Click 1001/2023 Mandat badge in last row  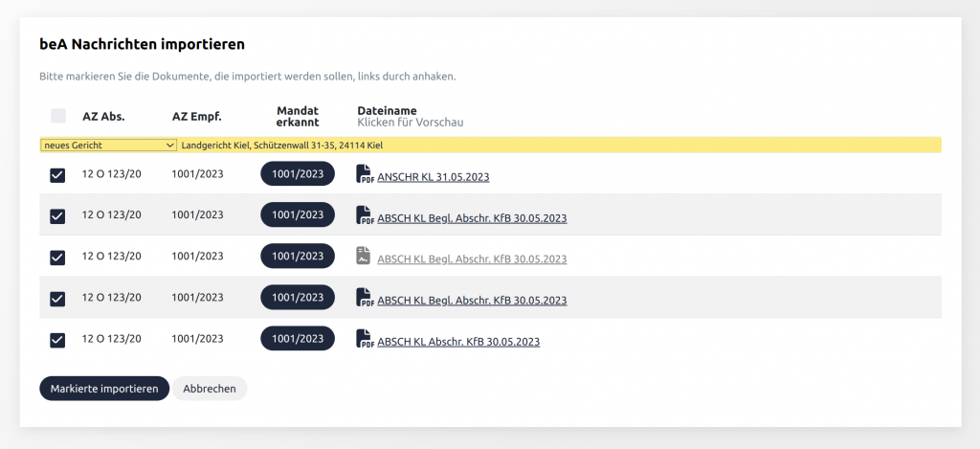coord(298,338)
